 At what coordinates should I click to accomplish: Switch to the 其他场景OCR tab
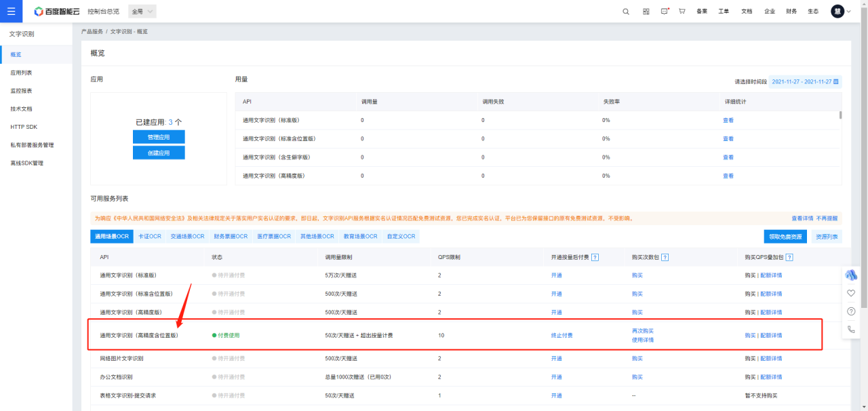[317, 236]
